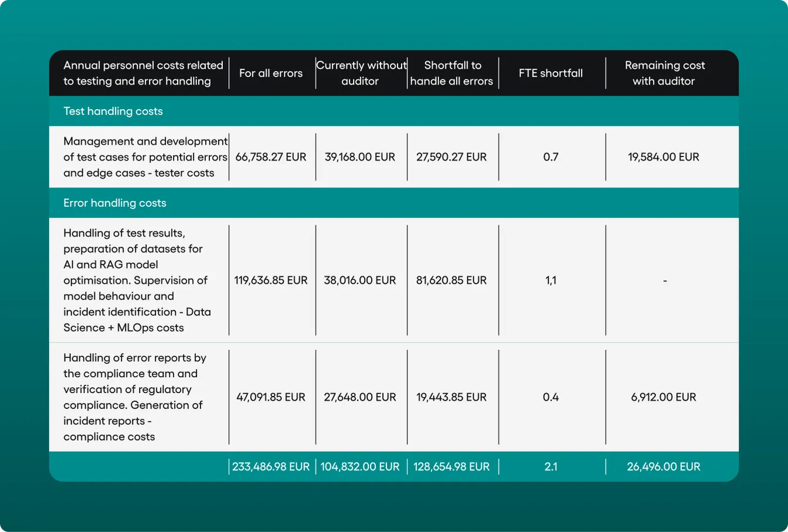
Task: Click the "Remaining cost with auditor" header
Action: tap(664, 73)
